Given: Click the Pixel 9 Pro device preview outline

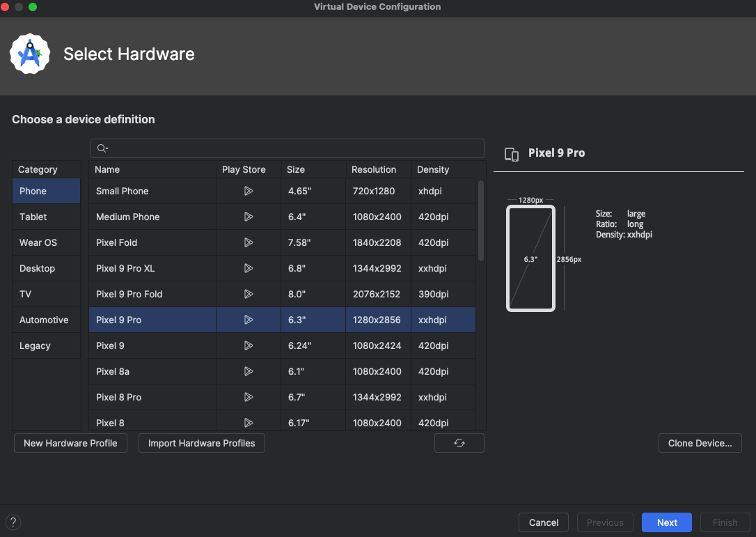Looking at the screenshot, I should pos(530,258).
